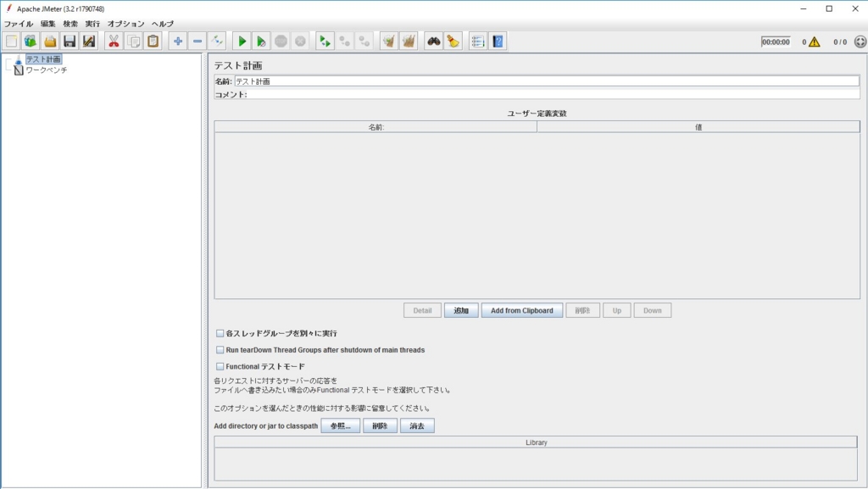Create a new test plan with New icon
This screenshot has width=868, height=489.
(x=12, y=42)
